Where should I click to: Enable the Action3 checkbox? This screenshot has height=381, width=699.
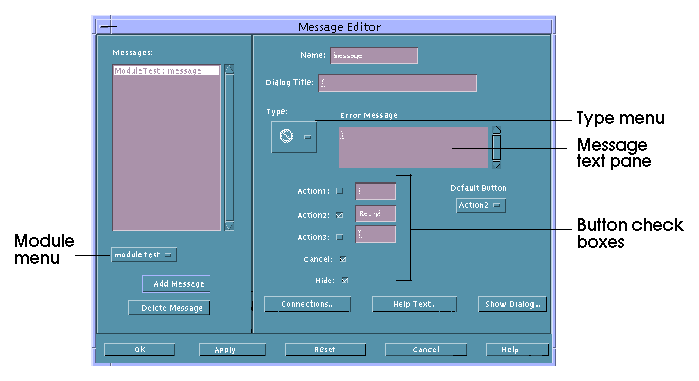[x=340, y=237]
